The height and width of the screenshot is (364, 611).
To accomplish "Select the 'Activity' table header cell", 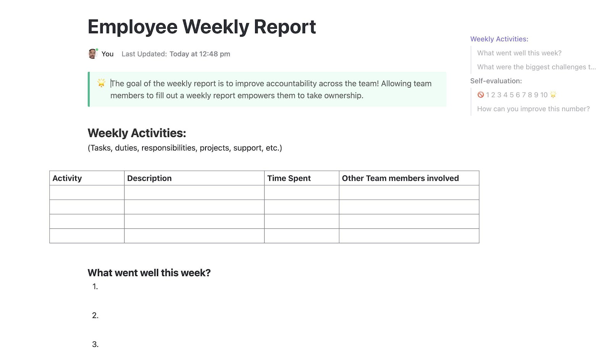I will [87, 178].
